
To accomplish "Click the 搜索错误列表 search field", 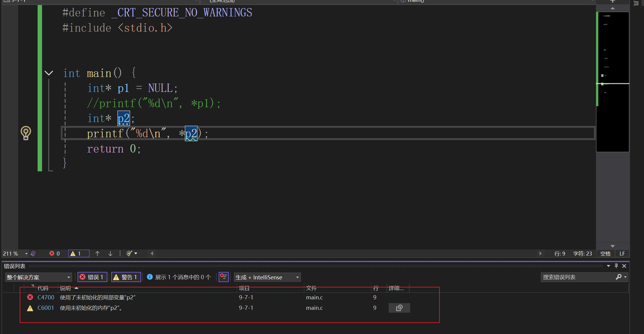I will (577, 277).
